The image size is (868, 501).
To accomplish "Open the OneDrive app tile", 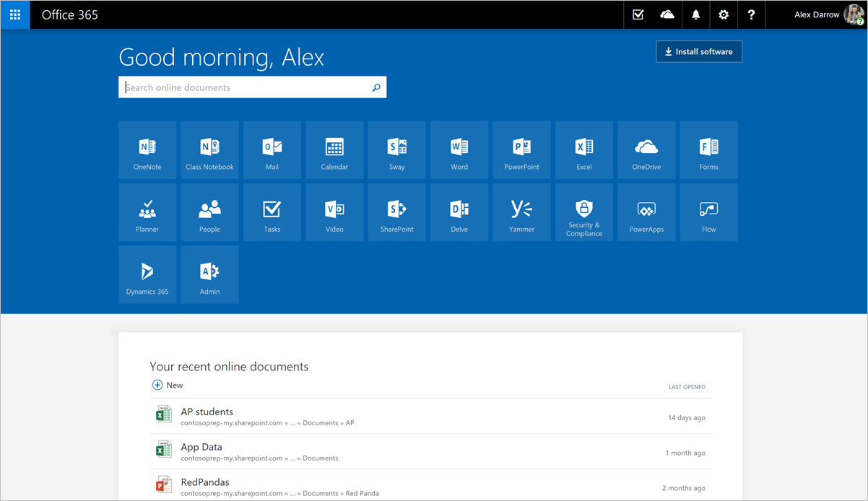I will [646, 150].
